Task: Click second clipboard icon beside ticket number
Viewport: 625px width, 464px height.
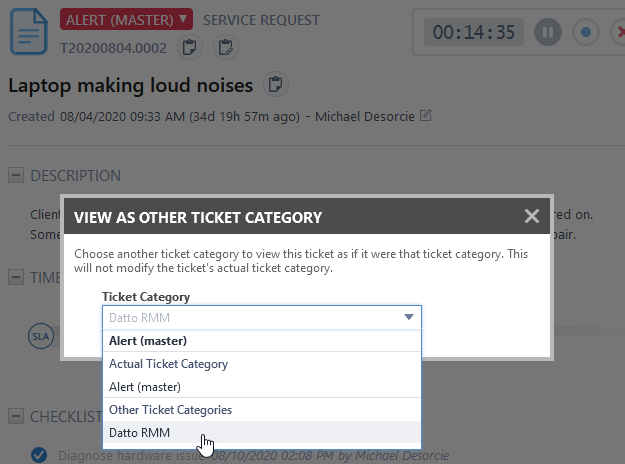Action: tap(225, 47)
